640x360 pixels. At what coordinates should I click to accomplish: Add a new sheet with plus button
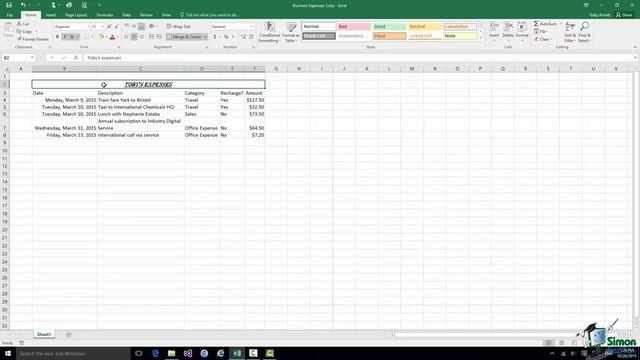click(69, 335)
